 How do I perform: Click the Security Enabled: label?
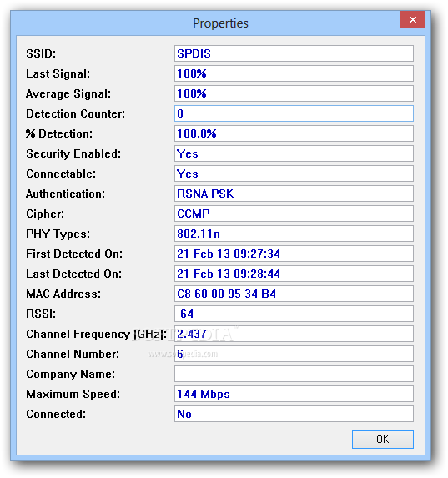pyautogui.click(x=73, y=154)
